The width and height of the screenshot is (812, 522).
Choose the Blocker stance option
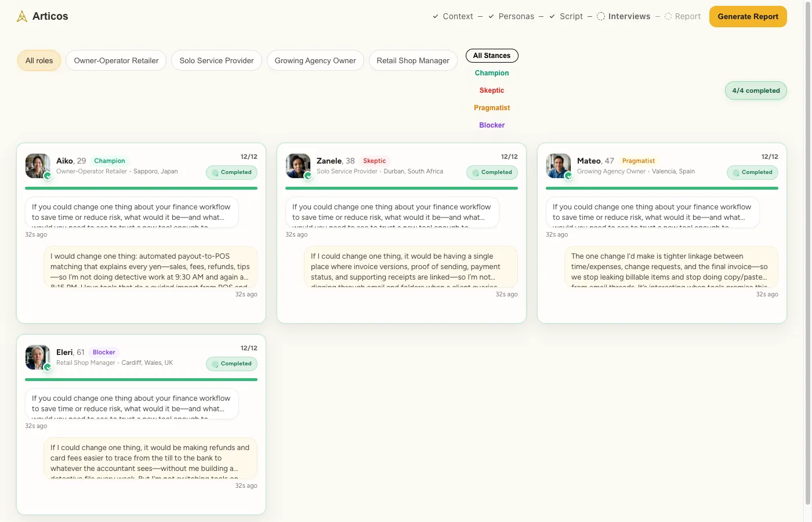[492, 125]
